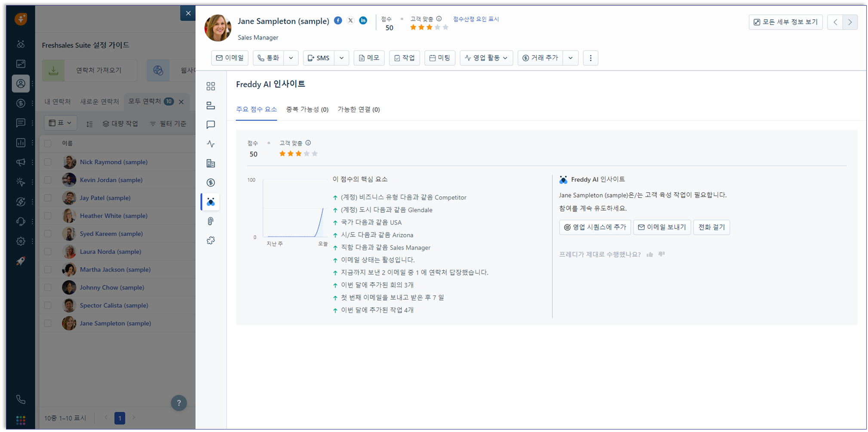The width and height of the screenshot is (868, 432).
Task: Click the more options three-dot button
Action: 591,58
